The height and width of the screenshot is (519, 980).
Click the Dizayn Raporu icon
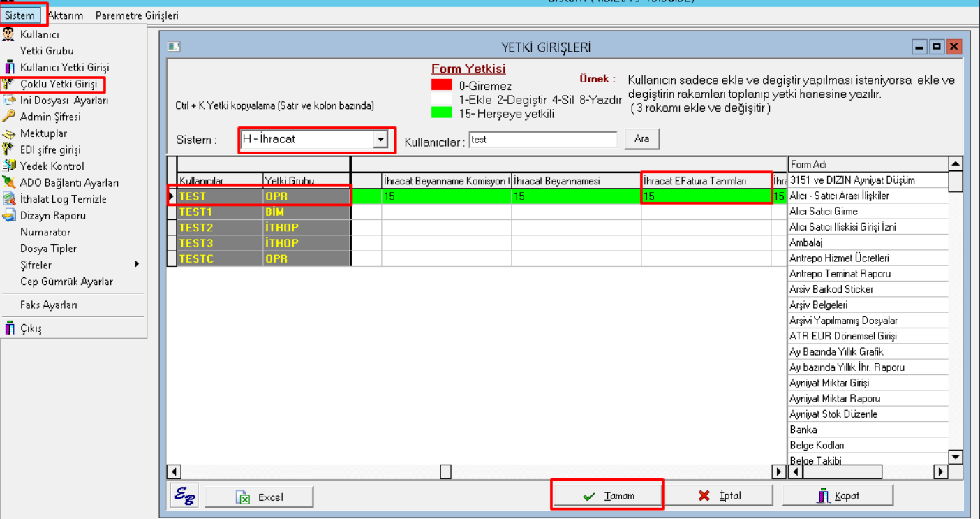(x=9, y=215)
